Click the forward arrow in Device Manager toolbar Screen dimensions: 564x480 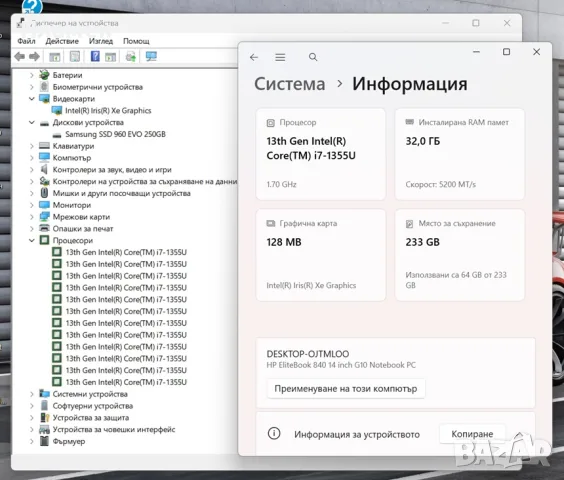coord(34,56)
